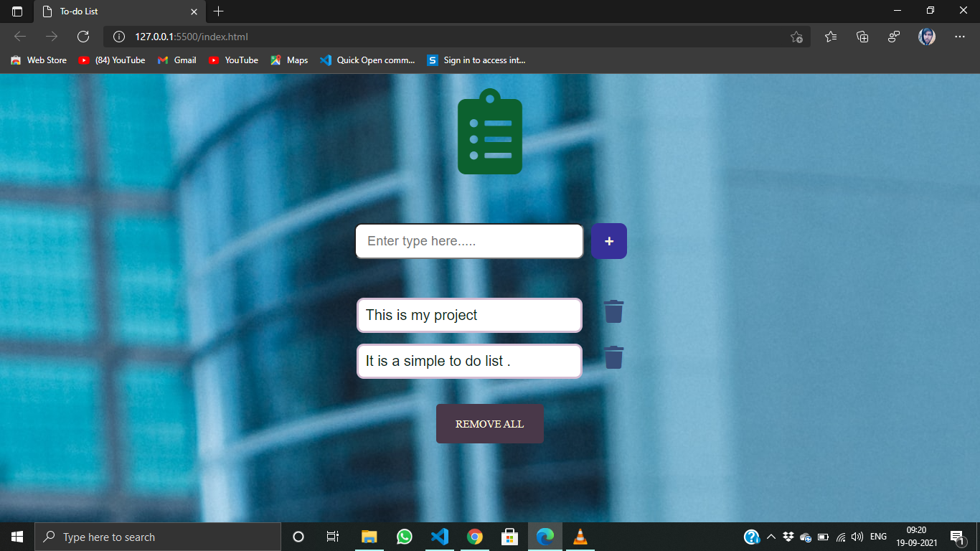
Task: Open WhatsApp from the taskbar
Action: click(405, 537)
